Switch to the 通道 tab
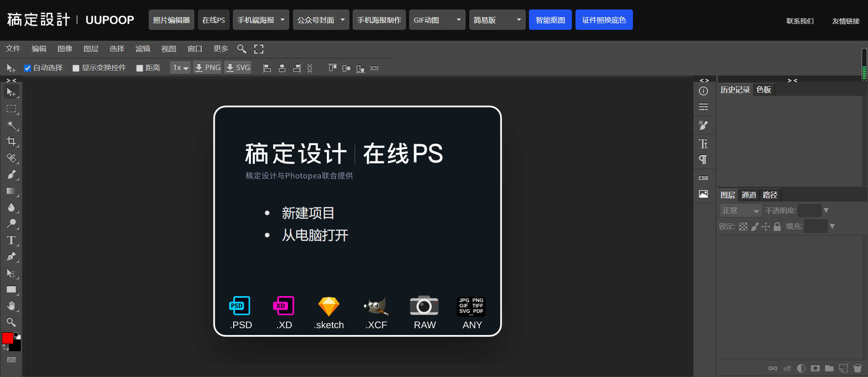 (x=749, y=195)
